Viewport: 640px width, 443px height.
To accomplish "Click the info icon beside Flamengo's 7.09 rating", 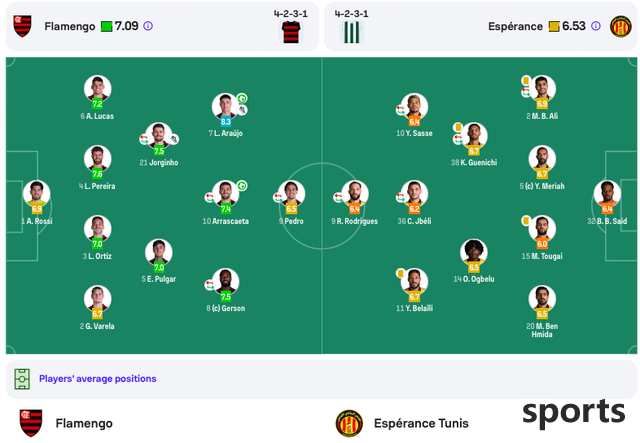I will 148,26.
